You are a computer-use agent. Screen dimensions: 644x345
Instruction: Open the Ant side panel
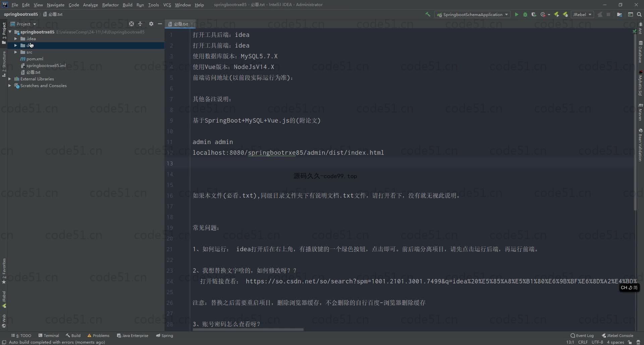tap(640, 28)
